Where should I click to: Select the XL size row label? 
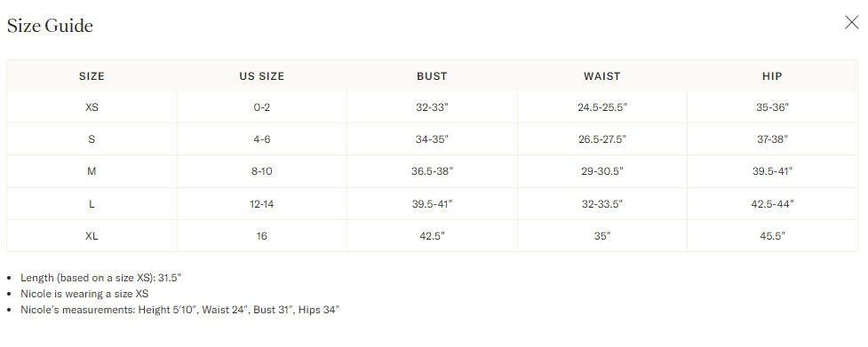tap(92, 236)
